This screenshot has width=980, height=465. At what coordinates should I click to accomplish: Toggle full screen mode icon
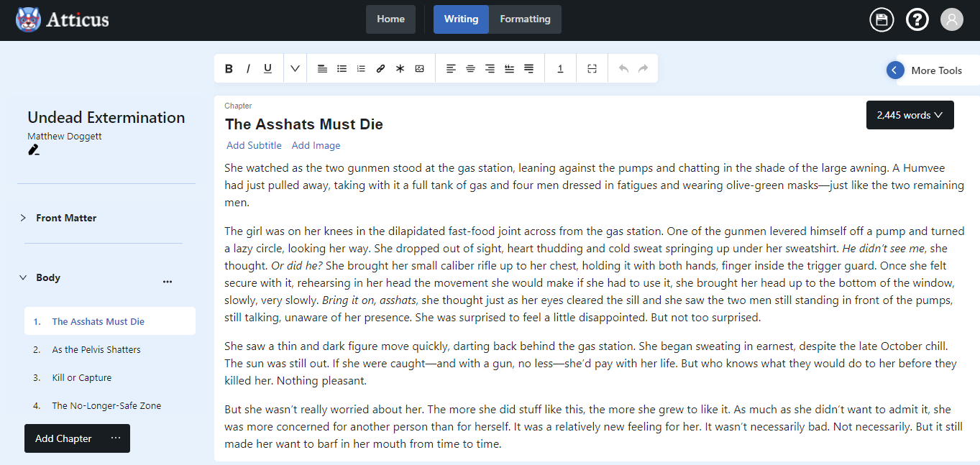592,69
